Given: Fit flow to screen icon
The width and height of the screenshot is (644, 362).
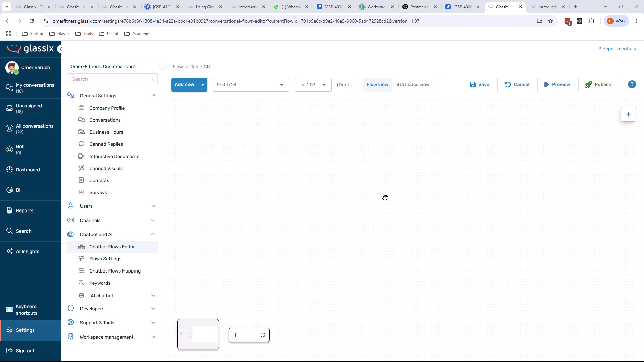Looking at the screenshot, I should point(263,335).
